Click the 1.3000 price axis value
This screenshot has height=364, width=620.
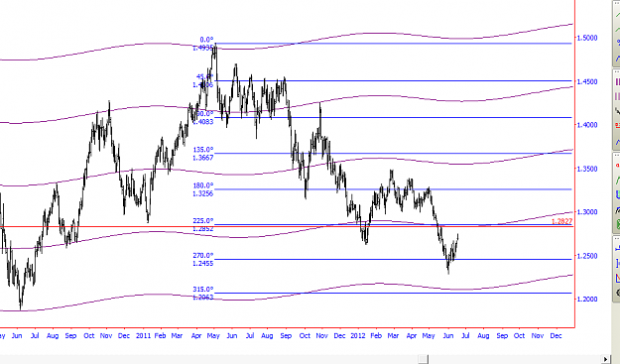(x=587, y=212)
